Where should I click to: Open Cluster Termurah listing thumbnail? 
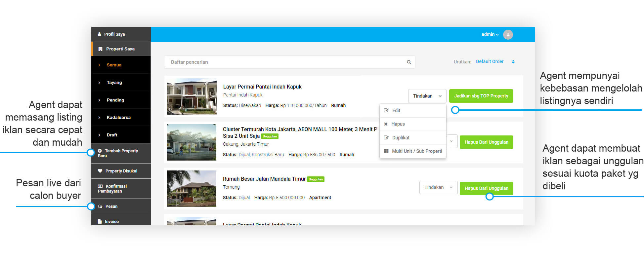tap(192, 142)
